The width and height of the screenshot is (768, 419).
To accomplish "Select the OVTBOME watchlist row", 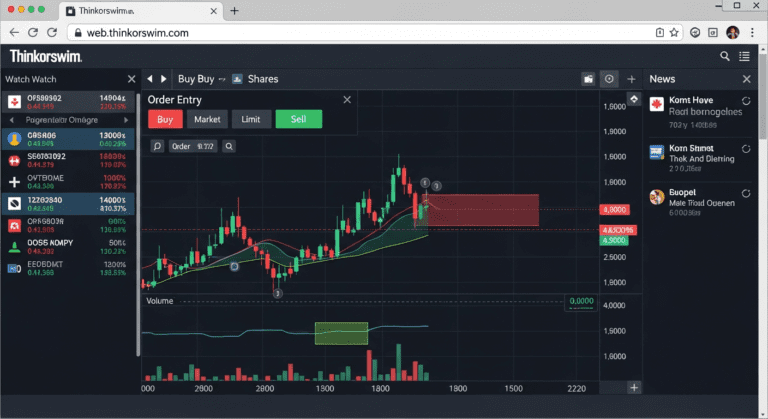I will tap(68, 182).
